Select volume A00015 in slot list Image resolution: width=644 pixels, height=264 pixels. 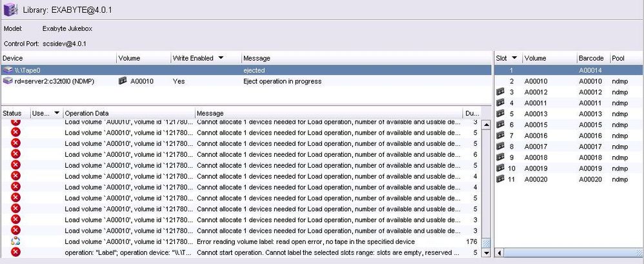coord(536,125)
